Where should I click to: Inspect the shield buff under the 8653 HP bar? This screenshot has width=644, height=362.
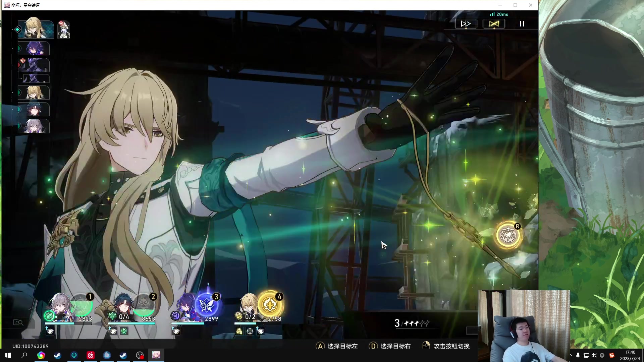coord(113,331)
